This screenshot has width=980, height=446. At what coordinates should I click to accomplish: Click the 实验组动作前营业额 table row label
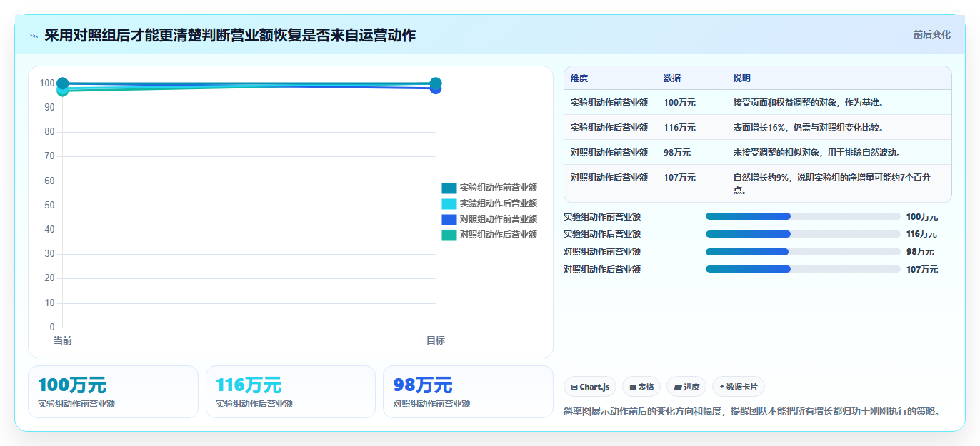[609, 103]
